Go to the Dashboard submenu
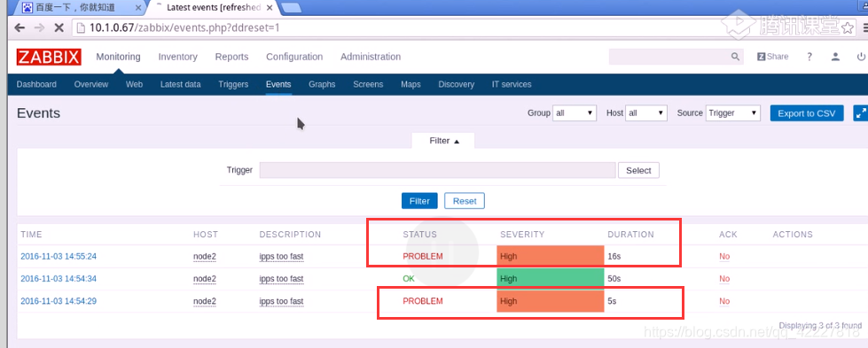The width and height of the screenshot is (868, 348). pos(36,84)
